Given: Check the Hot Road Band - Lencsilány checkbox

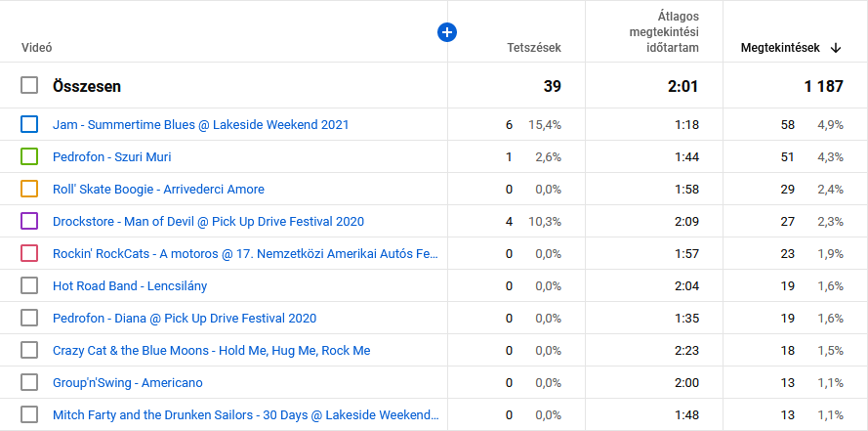Looking at the screenshot, I should [x=29, y=285].
